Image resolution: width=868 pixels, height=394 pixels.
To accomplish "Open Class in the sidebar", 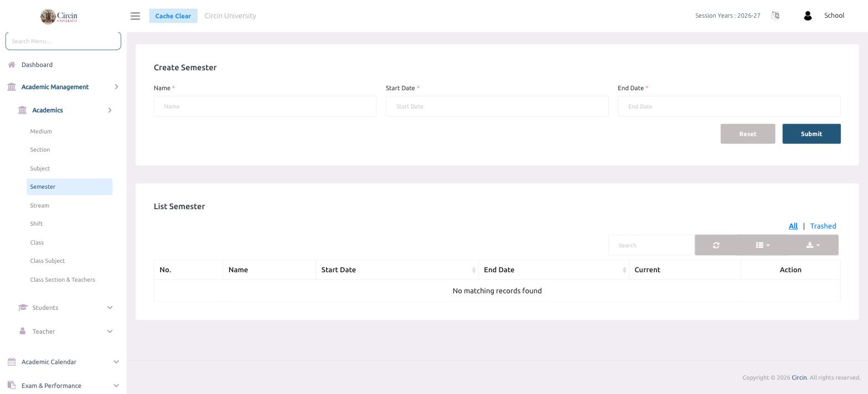I will pos(37,242).
